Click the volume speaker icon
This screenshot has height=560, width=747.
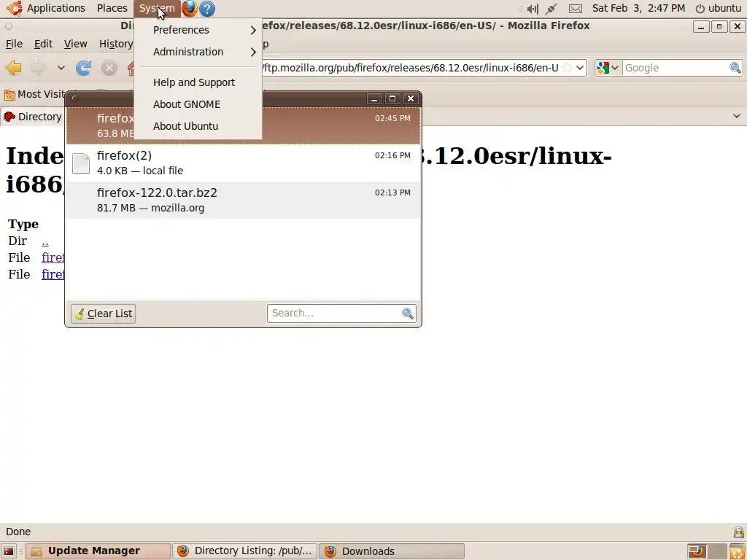coord(533,9)
